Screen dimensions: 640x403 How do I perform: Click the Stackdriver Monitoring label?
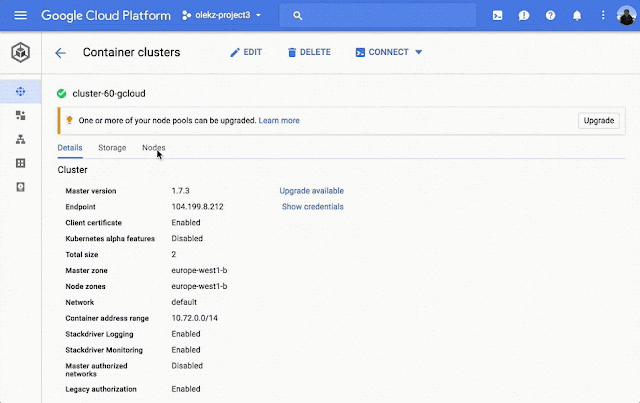[x=104, y=350]
